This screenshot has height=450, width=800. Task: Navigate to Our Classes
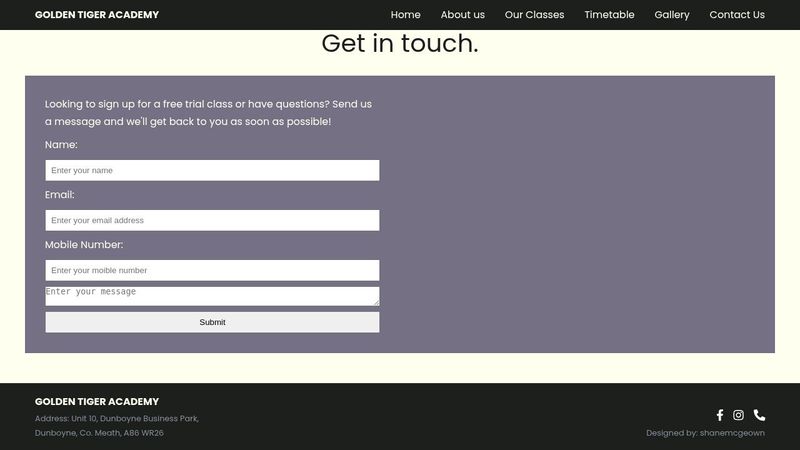point(534,15)
